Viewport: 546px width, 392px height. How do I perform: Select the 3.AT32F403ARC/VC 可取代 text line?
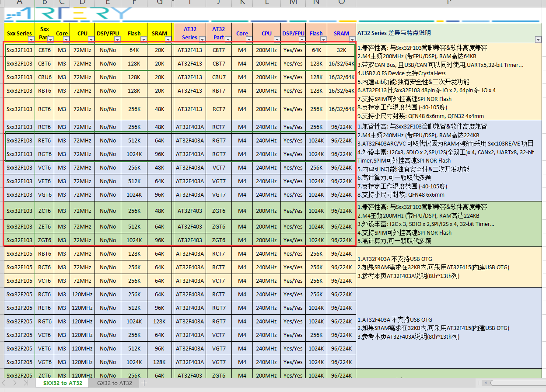pos(445,143)
